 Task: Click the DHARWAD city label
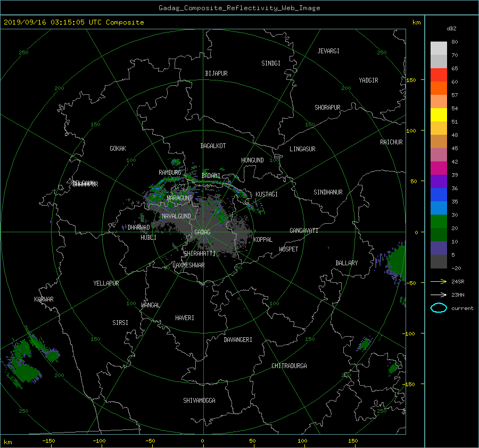(x=139, y=227)
